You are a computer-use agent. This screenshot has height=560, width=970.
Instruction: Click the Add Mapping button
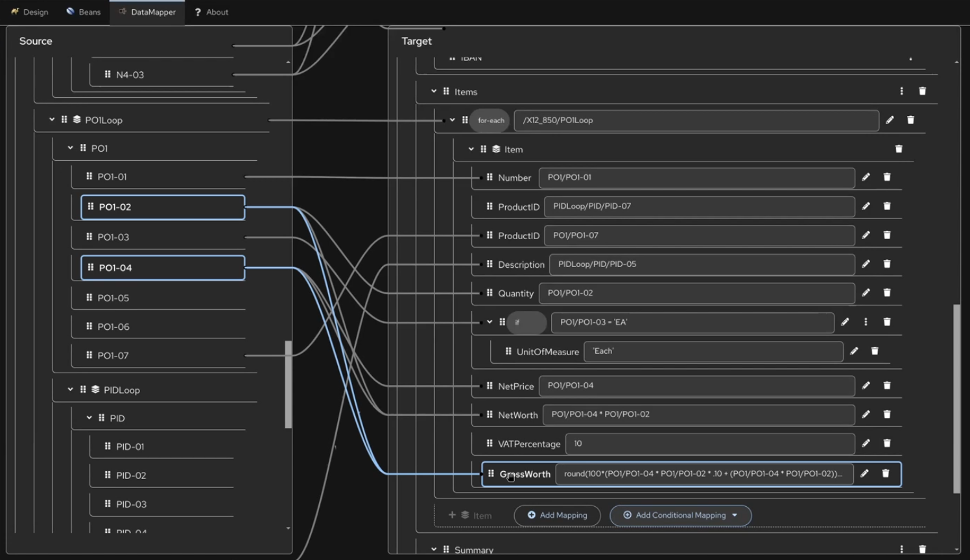557,515
